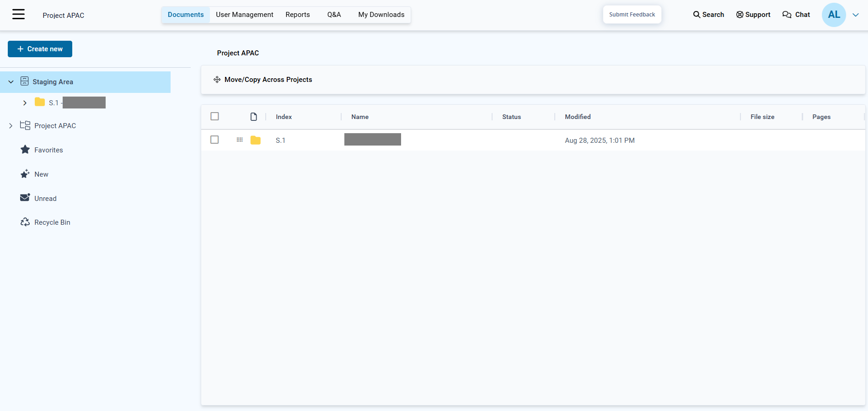This screenshot has height=411, width=868.
Task: Click the Create new button
Action: coord(40,49)
